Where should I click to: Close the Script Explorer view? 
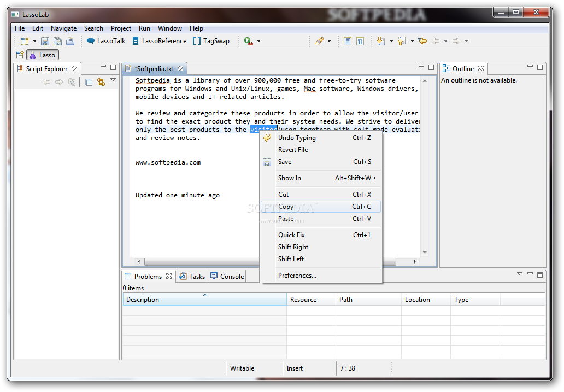click(74, 68)
